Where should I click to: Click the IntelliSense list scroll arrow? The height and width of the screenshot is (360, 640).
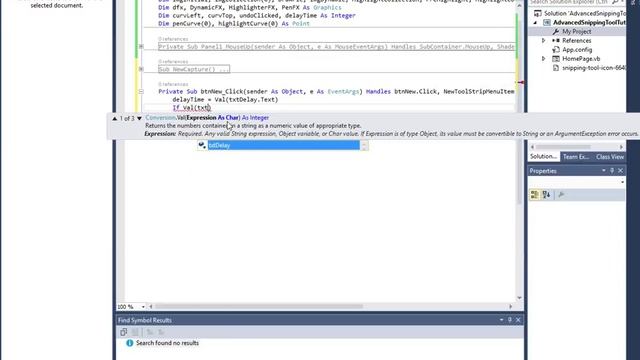coord(364,145)
